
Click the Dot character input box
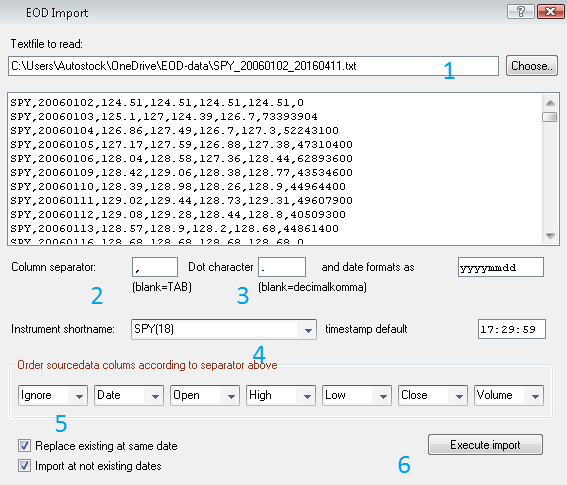[282, 267]
